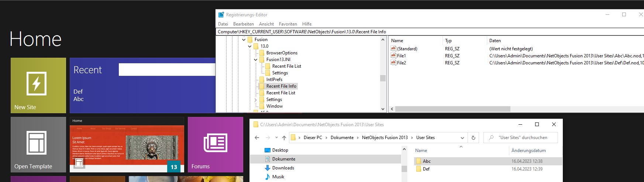Open the Forums newspaper tile

click(x=215, y=144)
